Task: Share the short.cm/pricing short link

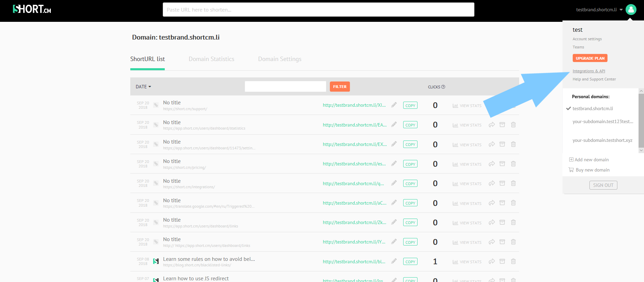Action: (492, 164)
